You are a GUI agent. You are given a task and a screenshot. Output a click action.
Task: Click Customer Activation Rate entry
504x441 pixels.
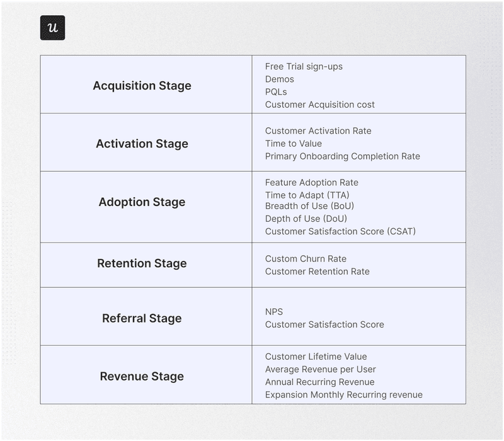click(x=318, y=131)
